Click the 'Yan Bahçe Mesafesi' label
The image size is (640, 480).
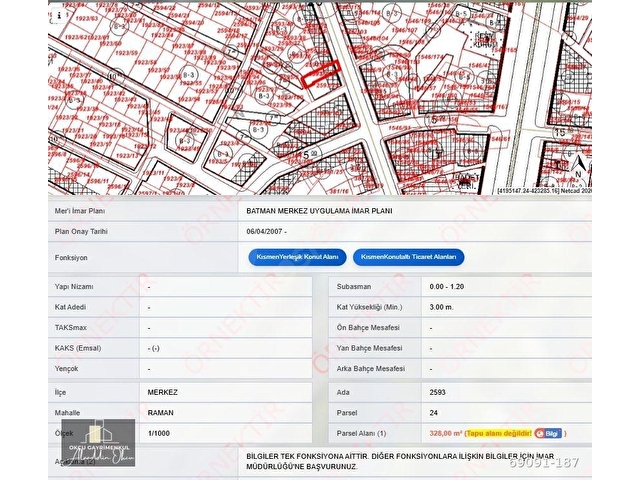tap(369, 348)
